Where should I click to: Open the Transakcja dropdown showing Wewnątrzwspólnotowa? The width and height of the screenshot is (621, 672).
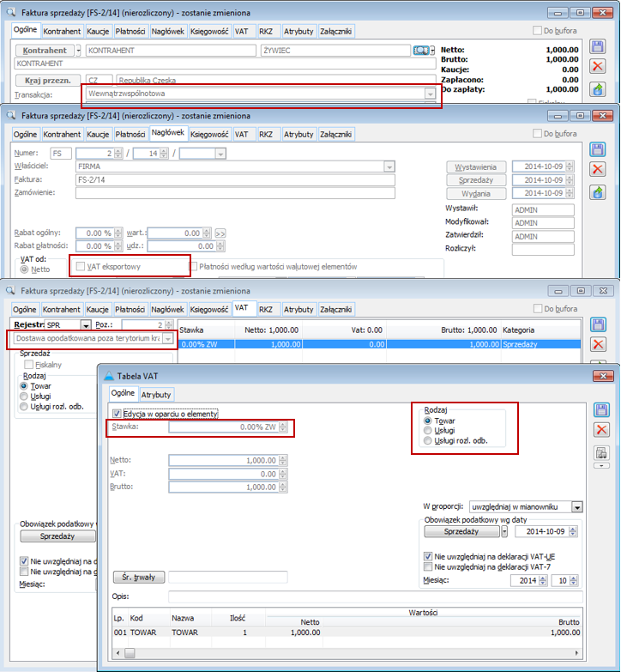(430, 94)
